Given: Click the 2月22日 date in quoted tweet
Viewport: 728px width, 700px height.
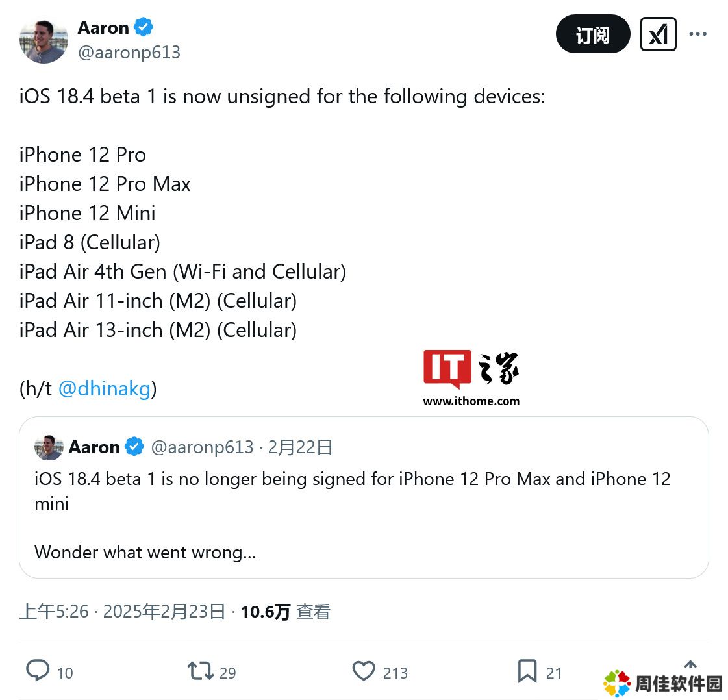Looking at the screenshot, I should coord(301,447).
